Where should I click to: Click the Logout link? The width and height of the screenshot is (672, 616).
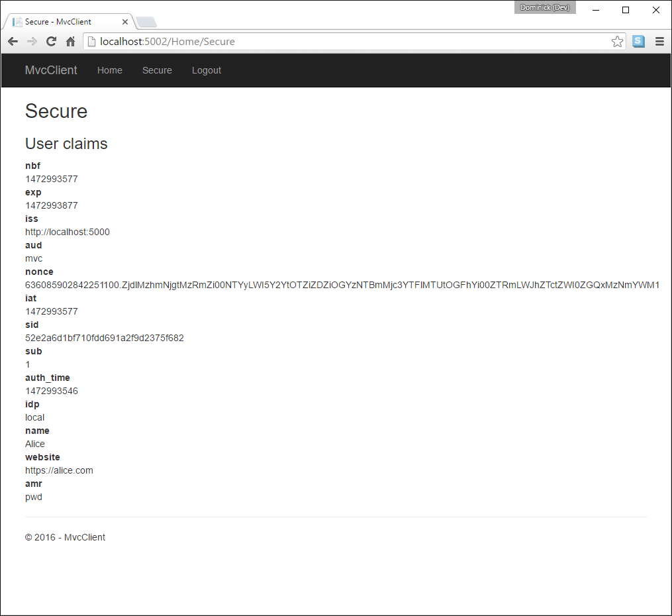coord(207,70)
